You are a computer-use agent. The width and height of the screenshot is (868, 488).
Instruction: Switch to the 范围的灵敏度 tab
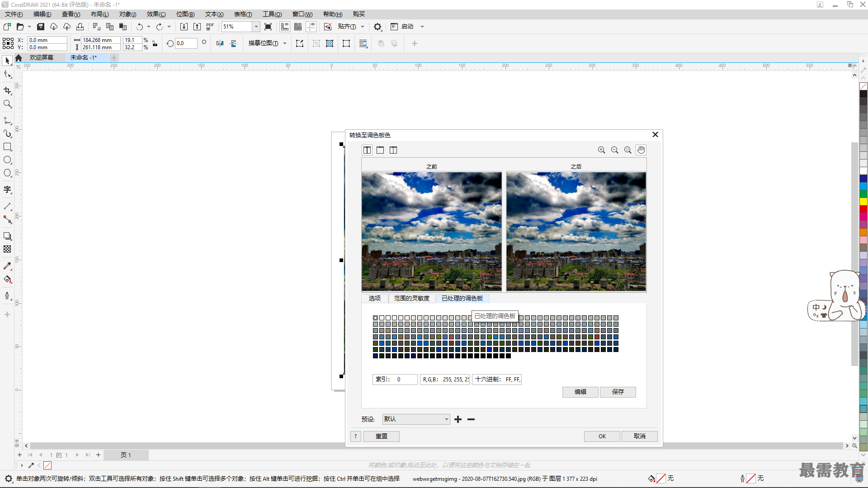411,298
